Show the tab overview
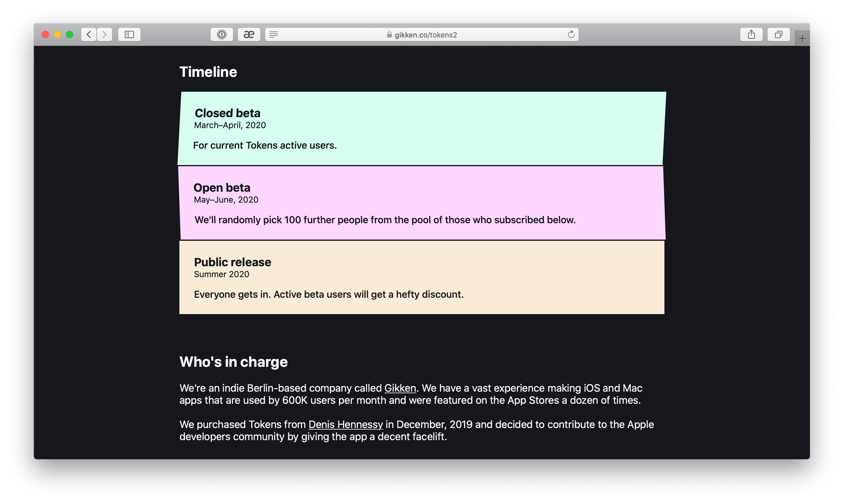This screenshot has height=504, width=844. coord(779,35)
